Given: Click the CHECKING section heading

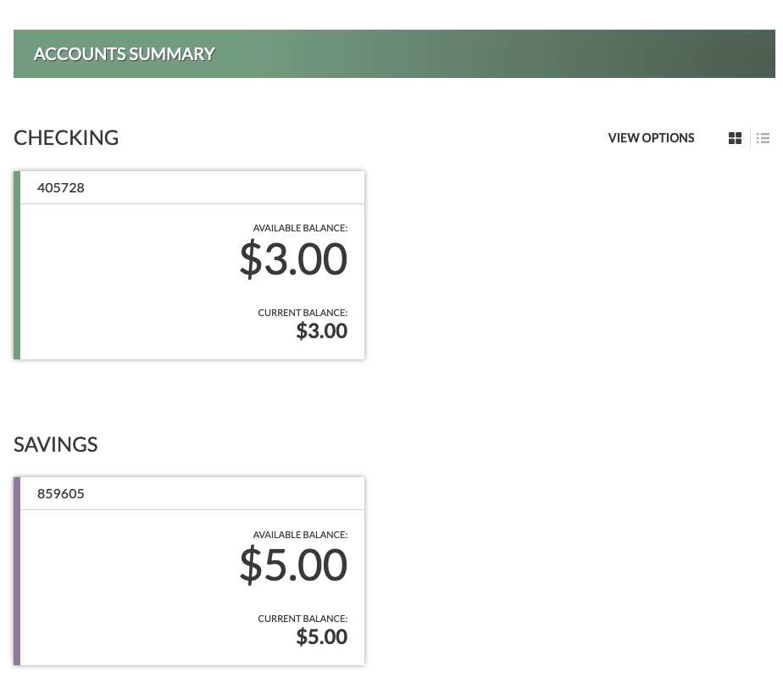Looking at the screenshot, I should pos(66,138).
